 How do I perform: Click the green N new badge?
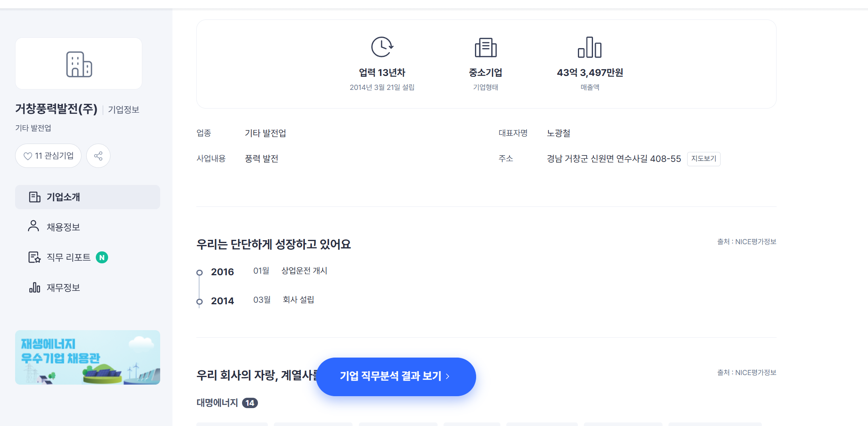tap(102, 257)
